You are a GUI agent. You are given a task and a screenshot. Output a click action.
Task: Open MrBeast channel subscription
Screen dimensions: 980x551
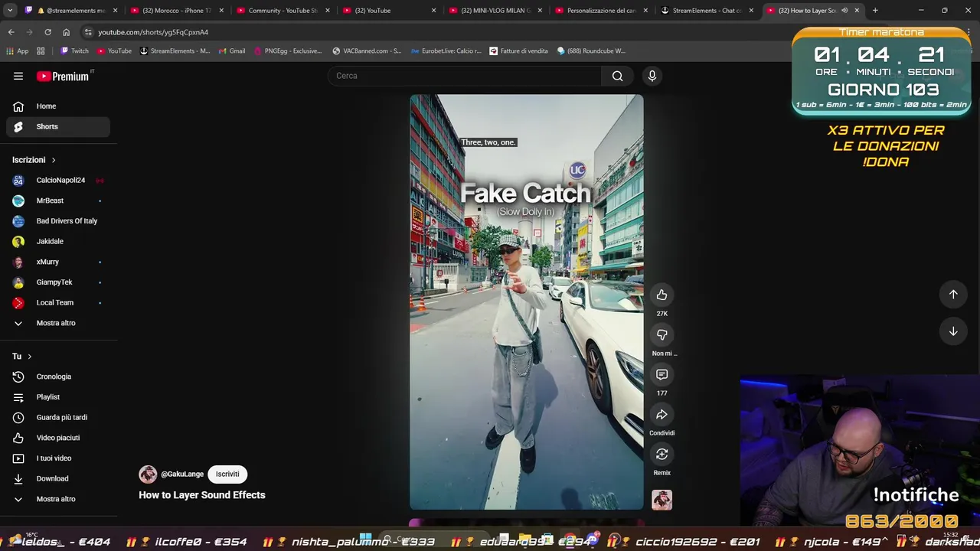(58, 201)
